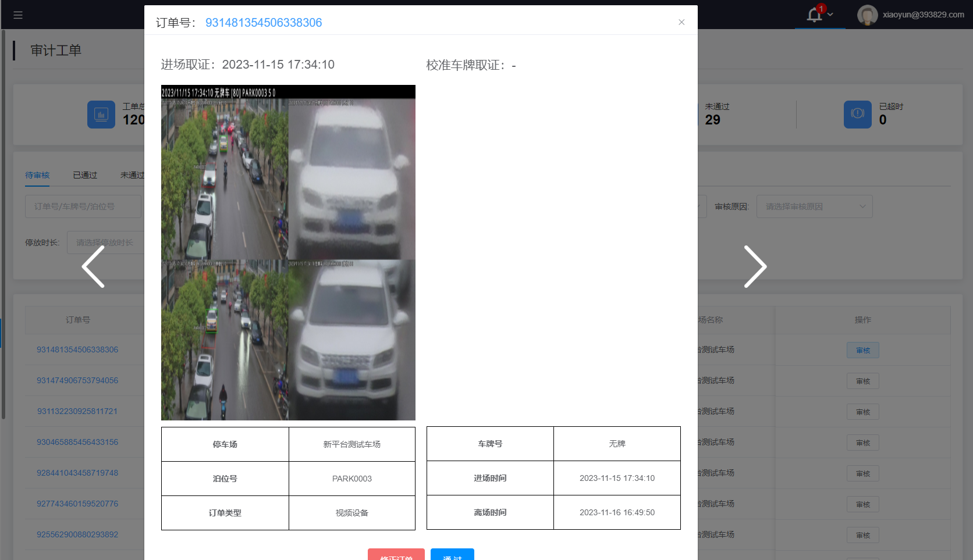Go to next order with right arrow
Viewport: 973px width, 560px height.
[755, 266]
